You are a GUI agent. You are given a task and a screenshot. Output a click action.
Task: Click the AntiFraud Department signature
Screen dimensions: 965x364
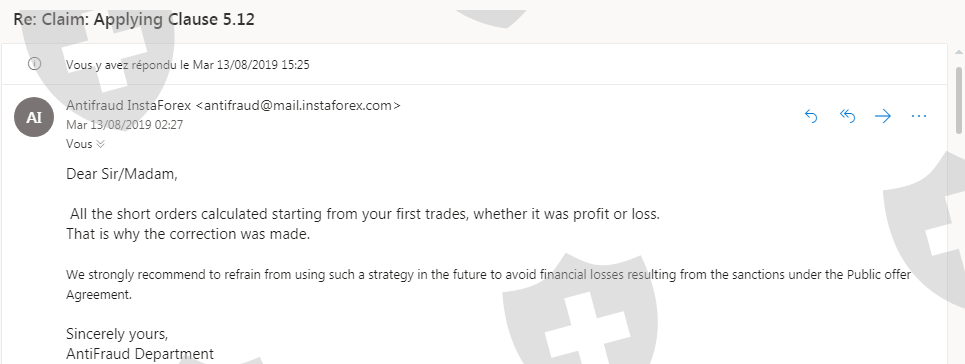click(x=140, y=354)
